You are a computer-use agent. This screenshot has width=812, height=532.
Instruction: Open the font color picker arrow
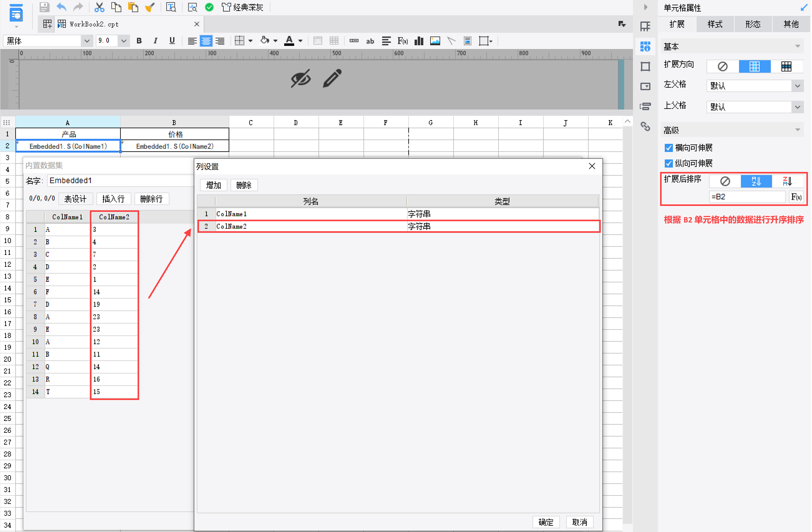point(300,41)
